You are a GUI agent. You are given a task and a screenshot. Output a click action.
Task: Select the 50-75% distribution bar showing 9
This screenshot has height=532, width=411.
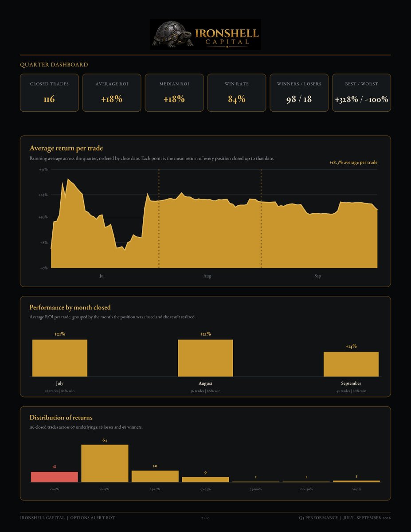(205, 480)
